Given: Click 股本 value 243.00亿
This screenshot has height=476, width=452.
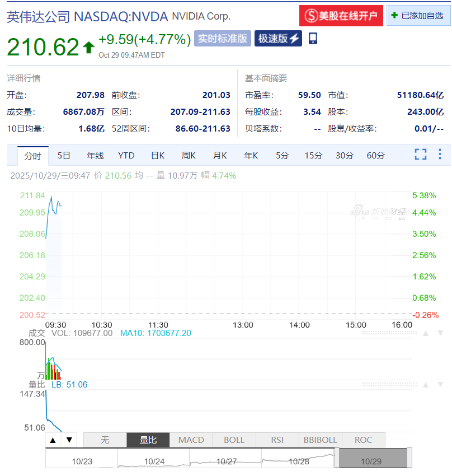Looking at the screenshot, I should coord(425,111).
